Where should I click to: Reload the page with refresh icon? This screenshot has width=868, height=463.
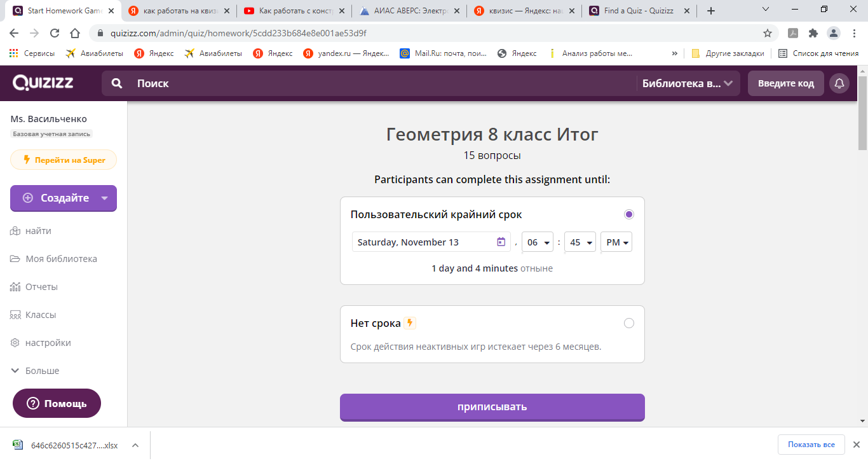[55, 33]
